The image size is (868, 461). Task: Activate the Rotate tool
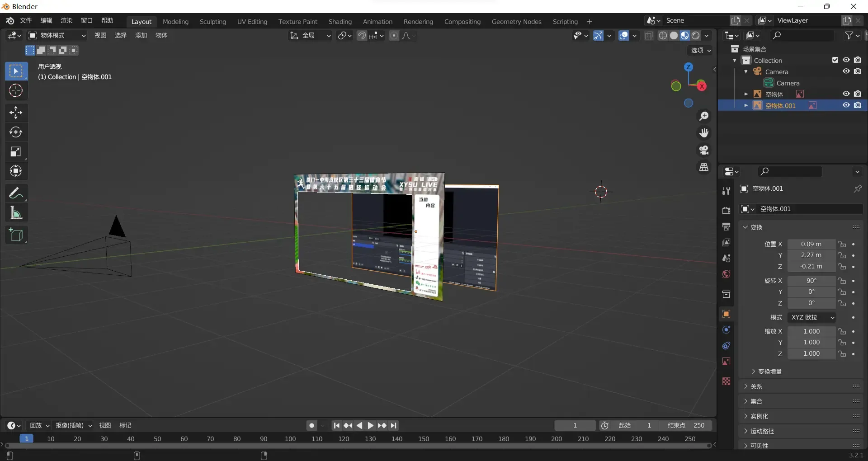(16, 132)
